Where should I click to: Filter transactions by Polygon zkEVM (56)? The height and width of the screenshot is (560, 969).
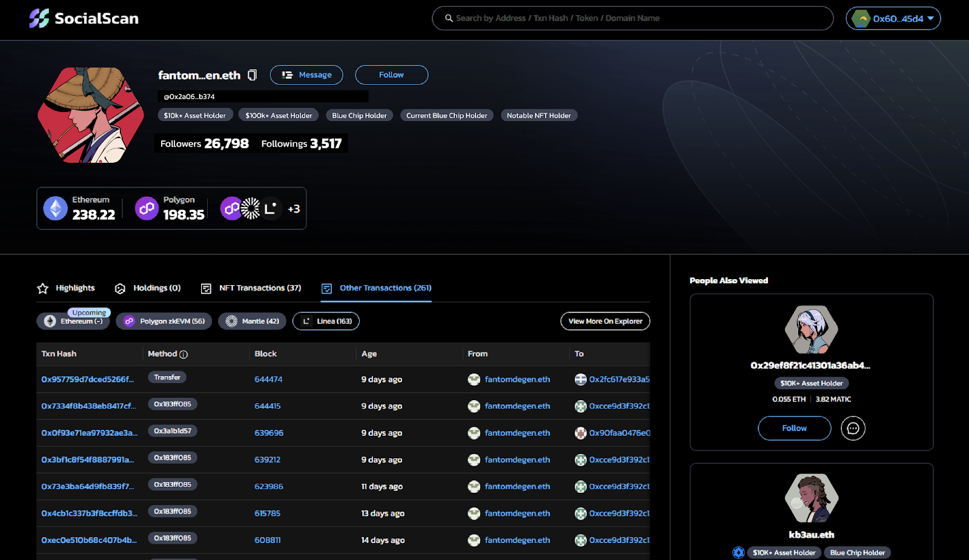pyautogui.click(x=164, y=321)
